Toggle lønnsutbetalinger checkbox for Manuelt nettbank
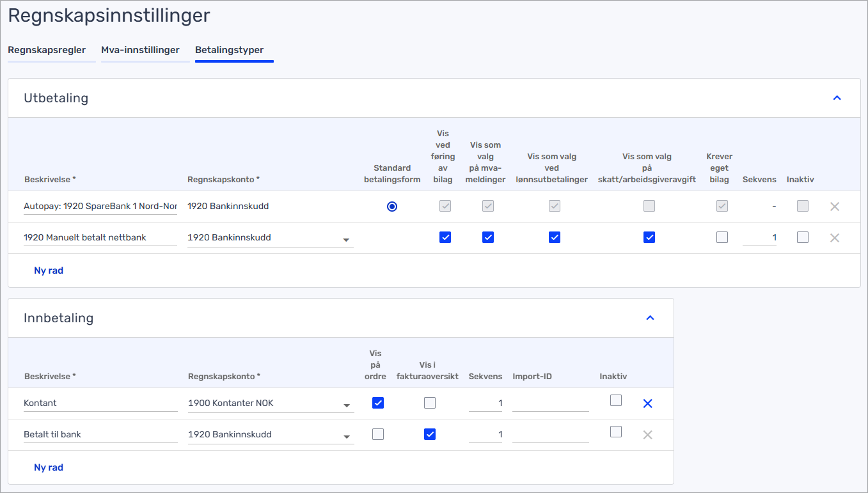Screen dimensions: 868x493 pyautogui.click(x=555, y=237)
